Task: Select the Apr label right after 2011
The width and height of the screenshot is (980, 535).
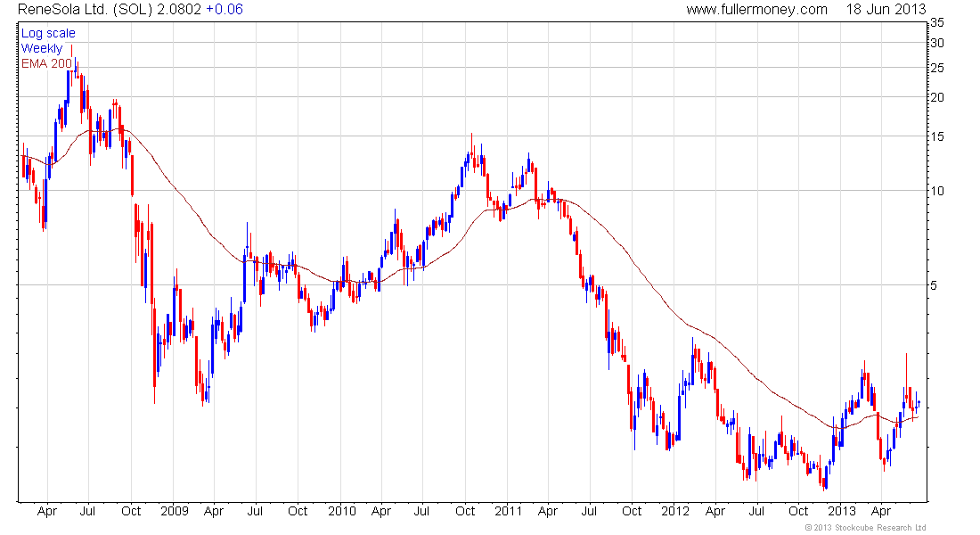Action: pos(548,511)
